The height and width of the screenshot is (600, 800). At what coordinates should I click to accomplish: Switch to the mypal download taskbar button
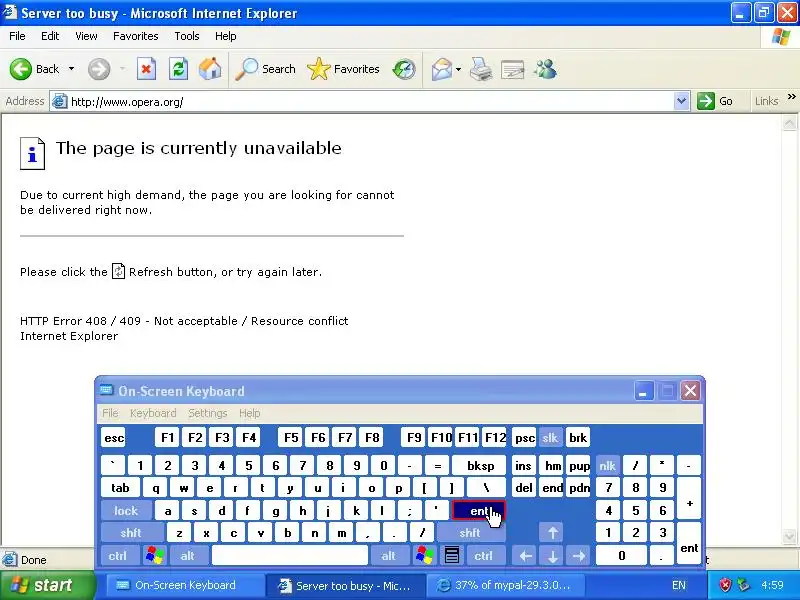point(505,585)
